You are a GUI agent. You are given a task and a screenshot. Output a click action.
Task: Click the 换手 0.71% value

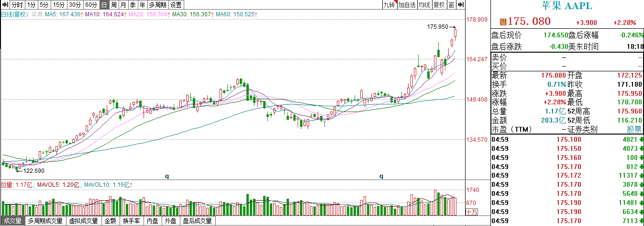[x=556, y=84]
